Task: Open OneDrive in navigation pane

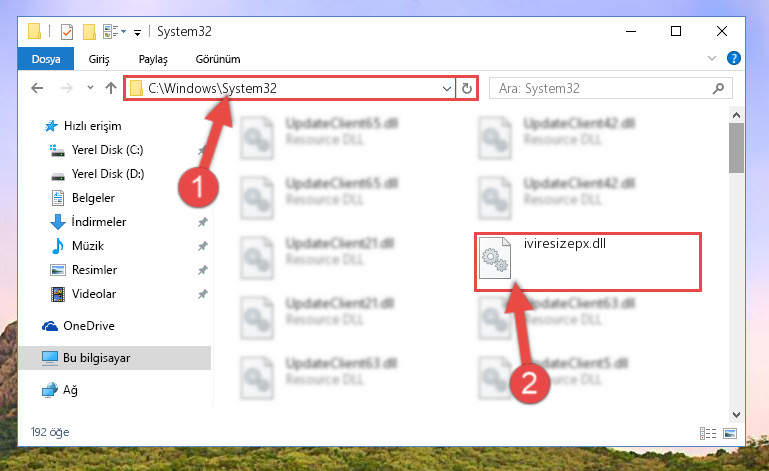Action: click(x=89, y=326)
